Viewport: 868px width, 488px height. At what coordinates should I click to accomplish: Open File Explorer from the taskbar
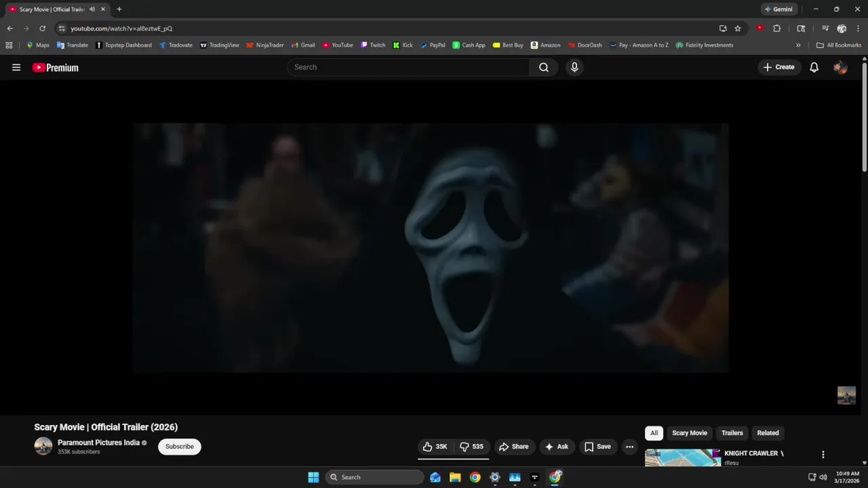455,477
